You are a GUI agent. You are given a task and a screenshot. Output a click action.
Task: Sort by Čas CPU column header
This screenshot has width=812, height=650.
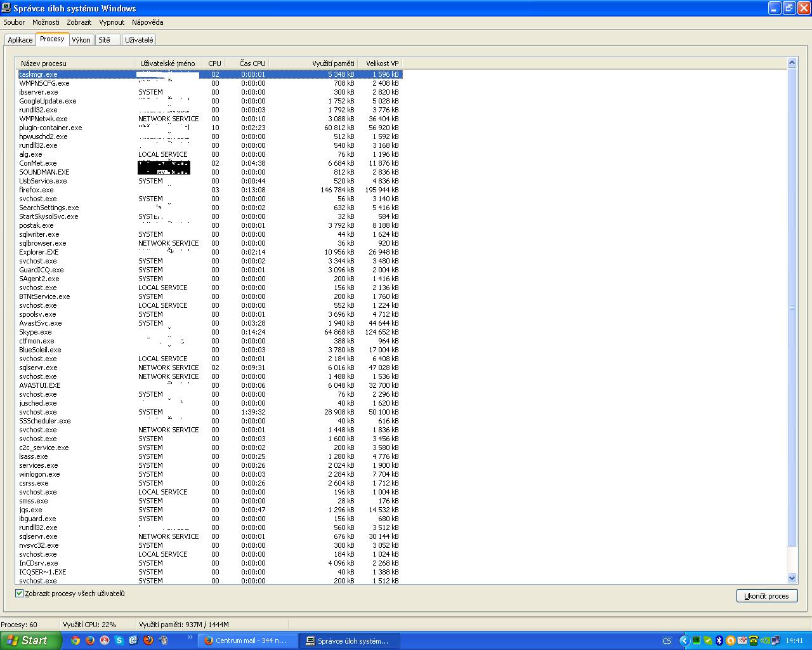point(247,63)
